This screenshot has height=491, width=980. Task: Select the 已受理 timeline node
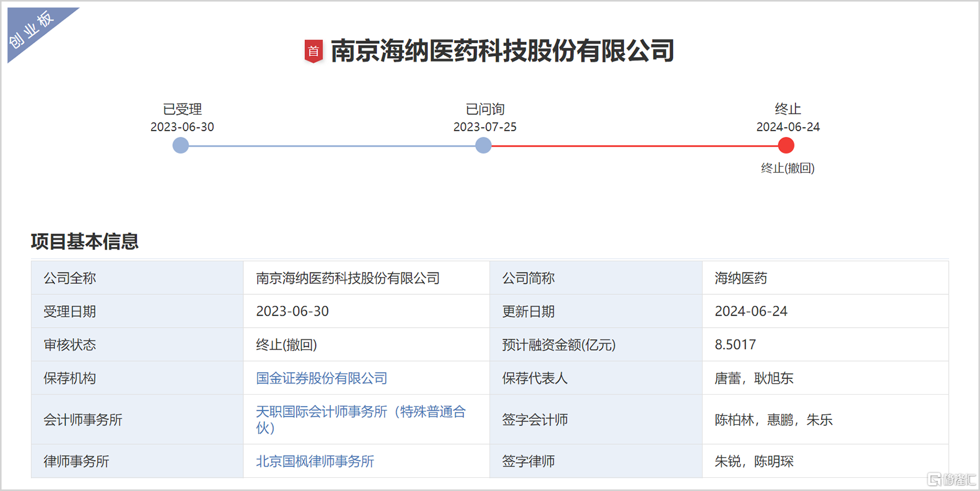(180, 145)
